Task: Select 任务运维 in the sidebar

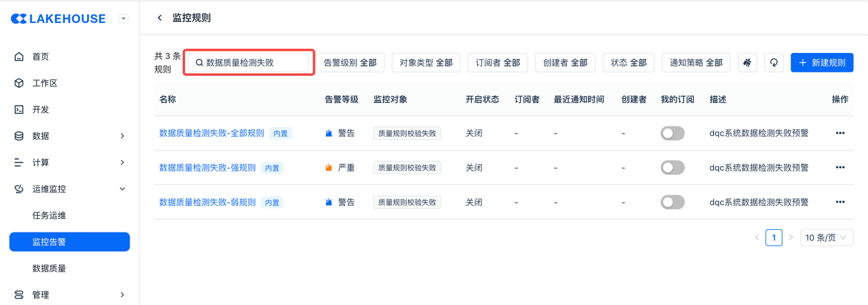Action: pos(50,216)
